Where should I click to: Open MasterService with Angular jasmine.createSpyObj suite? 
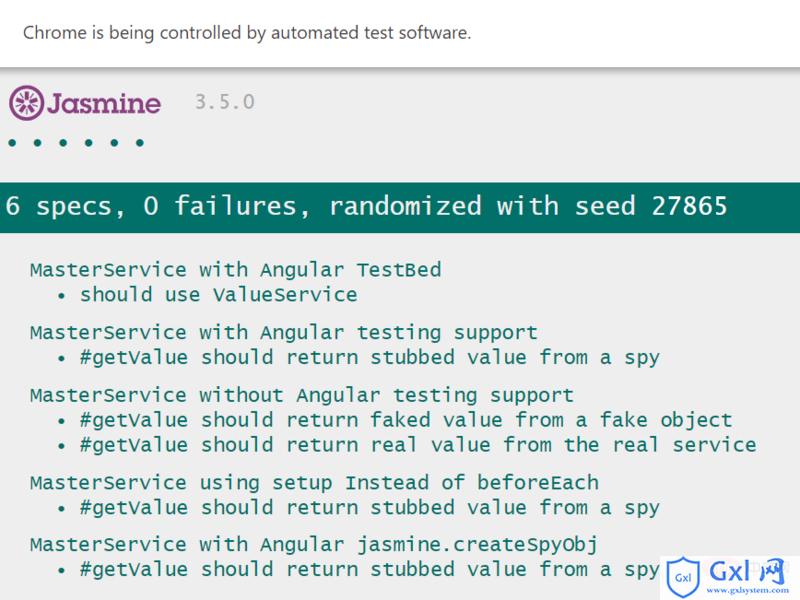pyautogui.click(x=314, y=545)
